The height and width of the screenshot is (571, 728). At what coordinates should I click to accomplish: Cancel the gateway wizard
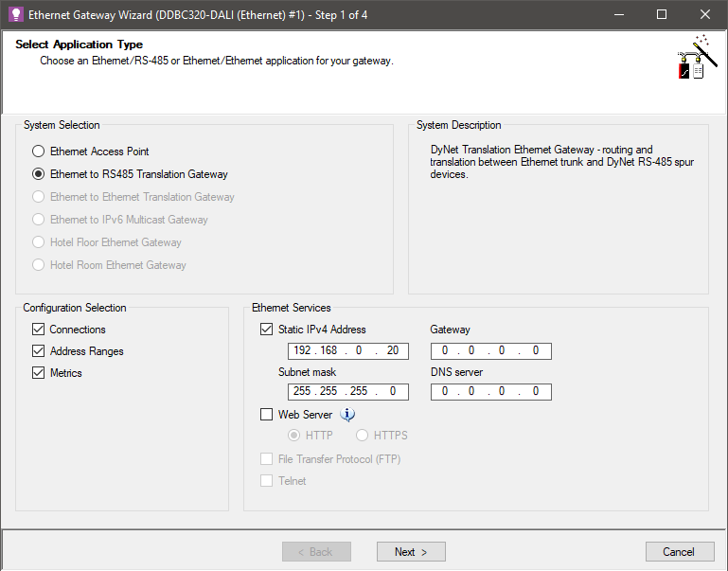pyautogui.click(x=679, y=552)
